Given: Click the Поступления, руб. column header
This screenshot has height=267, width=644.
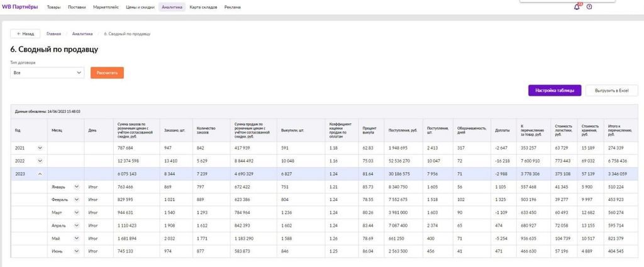Looking at the screenshot, I should pos(403,130).
